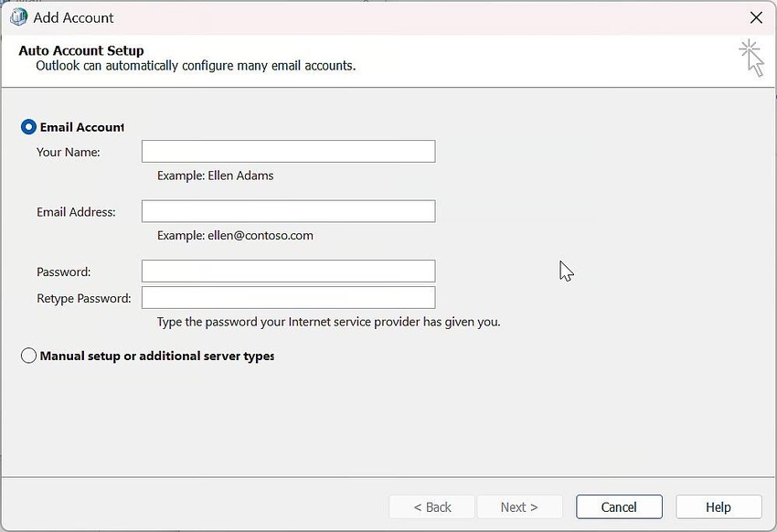Viewport: 777px width, 532px height.
Task: Click the Add Account title text
Action: point(73,16)
